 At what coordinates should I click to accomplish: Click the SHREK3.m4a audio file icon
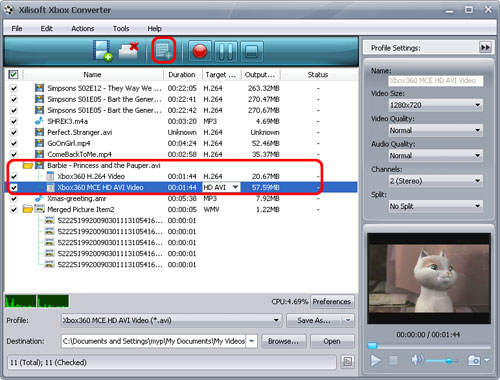pyautogui.click(x=39, y=121)
